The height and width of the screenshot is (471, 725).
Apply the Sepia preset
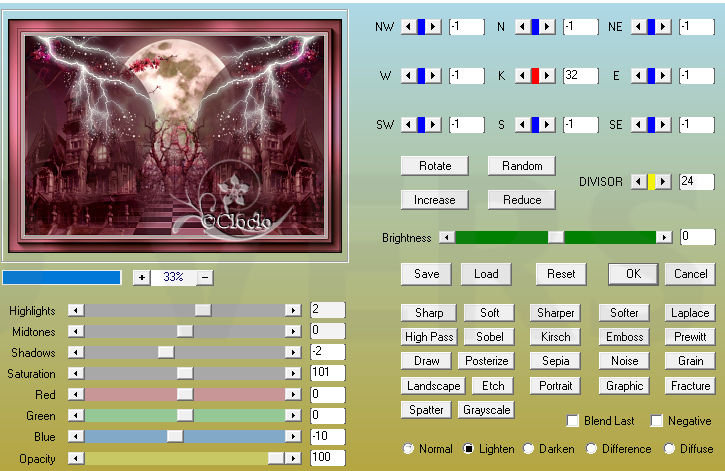(555, 361)
